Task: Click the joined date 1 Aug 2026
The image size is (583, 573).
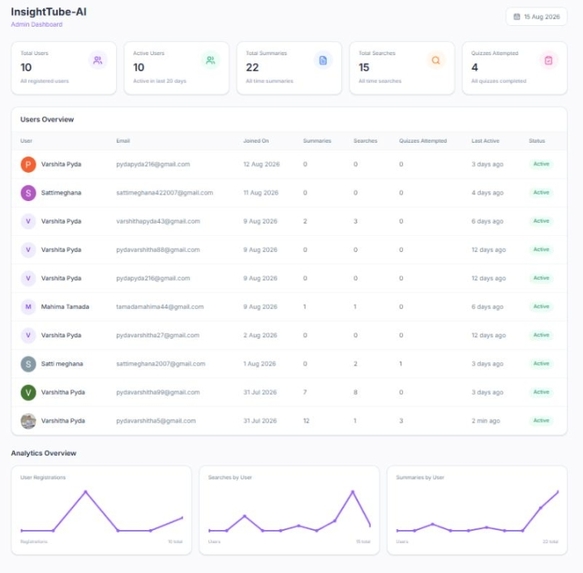Action: [x=260, y=364]
